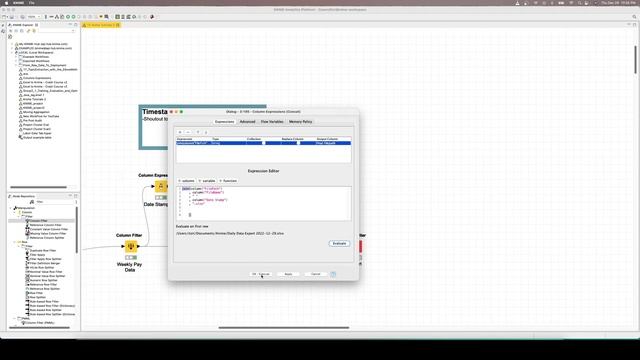Click the canvas vertical scrollbar thumb
This screenshot has width=640, height=360.
636,60
